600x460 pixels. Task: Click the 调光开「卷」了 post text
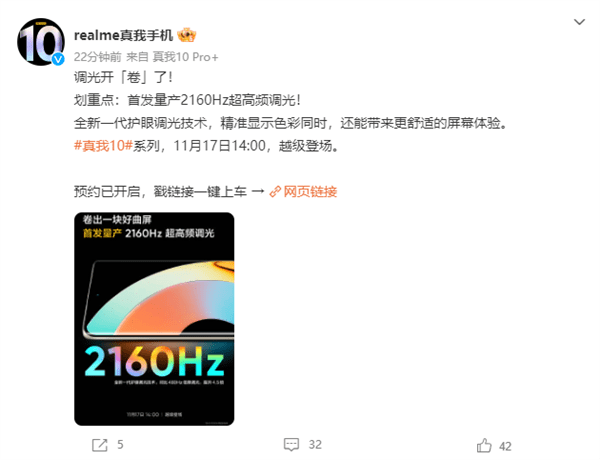123,78
